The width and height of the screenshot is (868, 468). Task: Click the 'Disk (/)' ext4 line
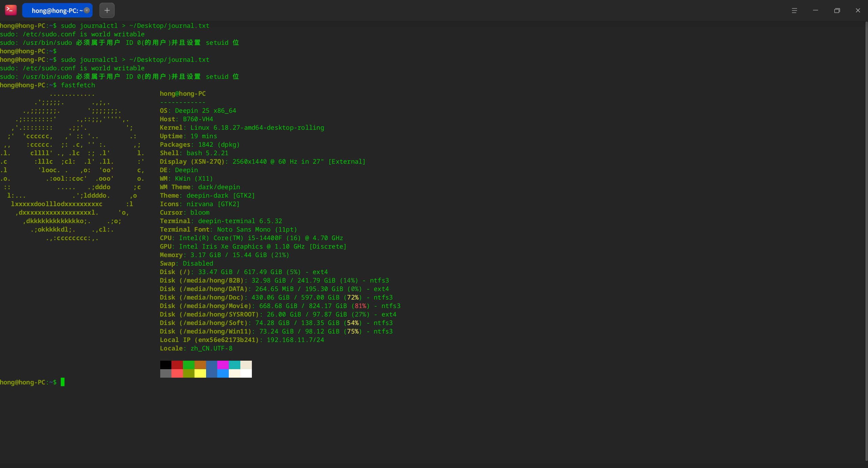244,272
